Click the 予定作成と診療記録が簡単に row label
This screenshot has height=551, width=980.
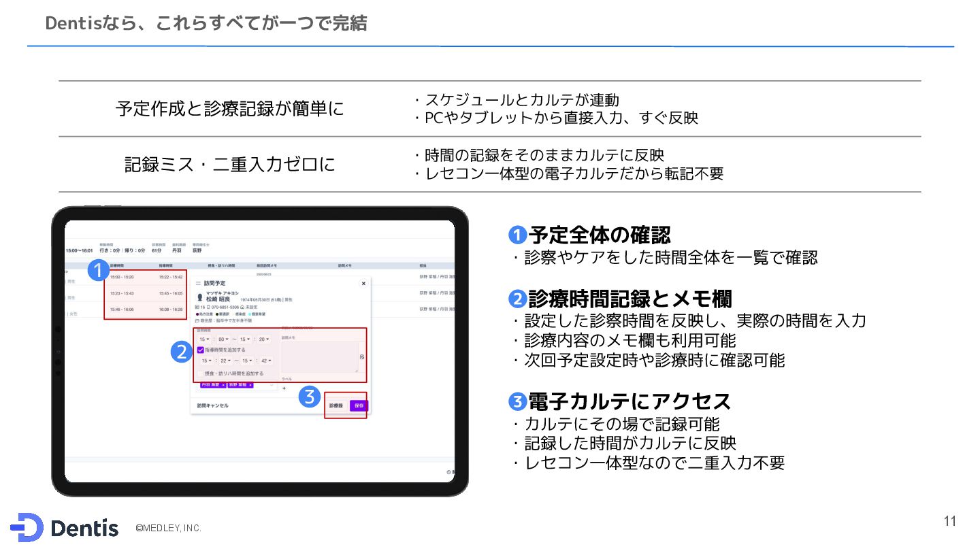tap(230, 108)
